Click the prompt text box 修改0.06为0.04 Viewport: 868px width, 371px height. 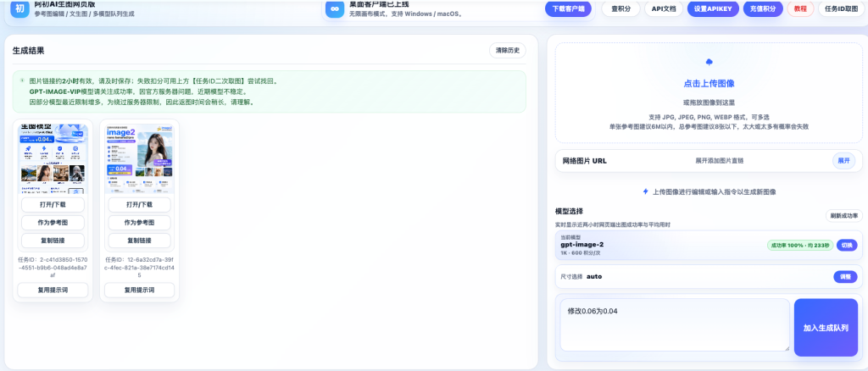click(x=675, y=325)
